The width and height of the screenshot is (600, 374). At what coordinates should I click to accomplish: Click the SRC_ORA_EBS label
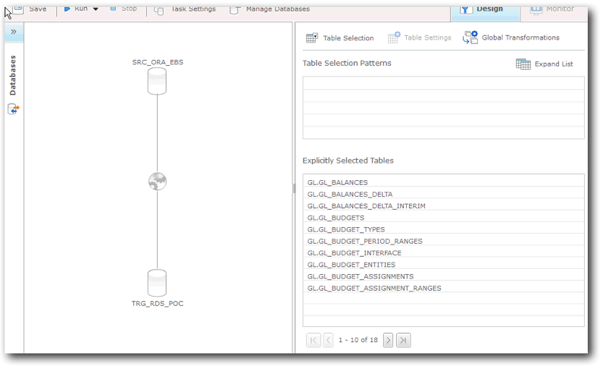tap(158, 62)
